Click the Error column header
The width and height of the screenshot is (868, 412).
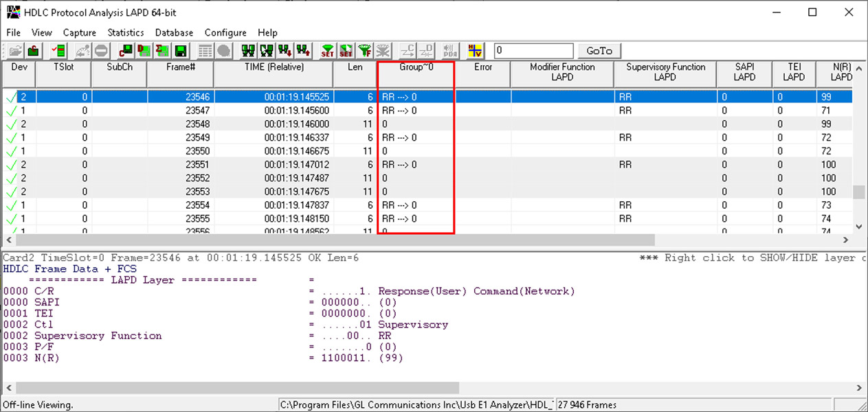[x=483, y=74]
